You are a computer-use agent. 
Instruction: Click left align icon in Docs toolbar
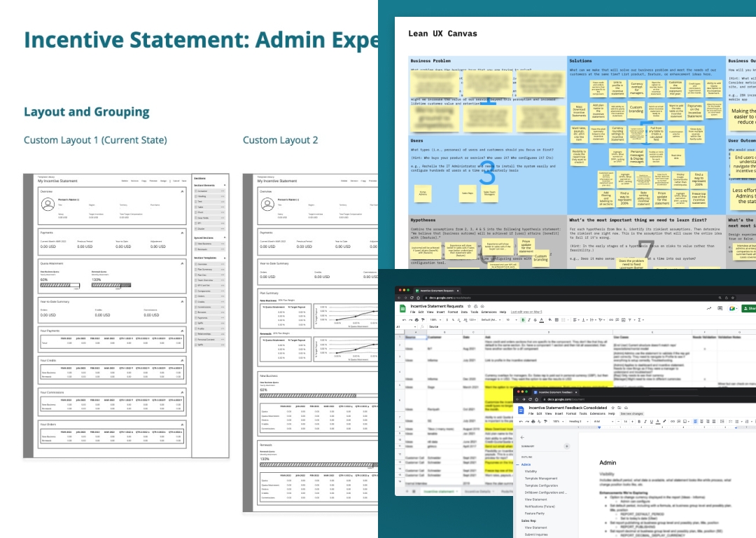(x=695, y=421)
